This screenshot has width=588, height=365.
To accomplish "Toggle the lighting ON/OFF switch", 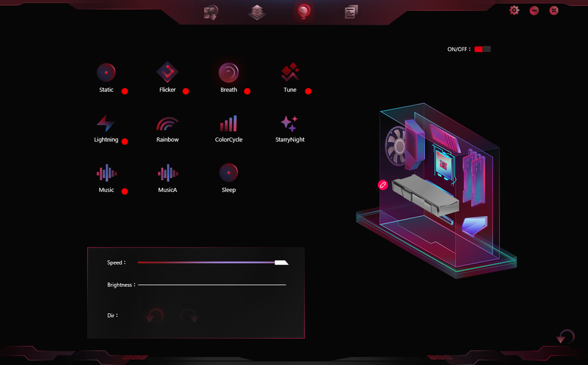I will tap(482, 49).
